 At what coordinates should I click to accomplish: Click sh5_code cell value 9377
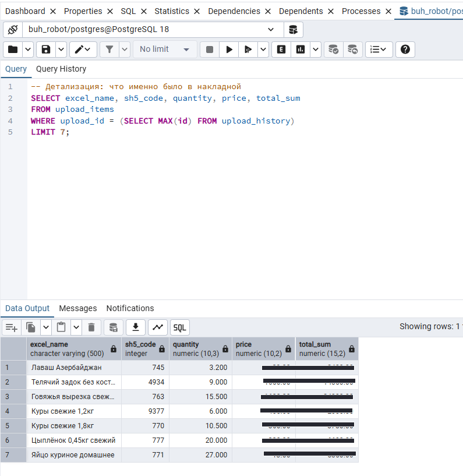pyautogui.click(x=146, y=411)
